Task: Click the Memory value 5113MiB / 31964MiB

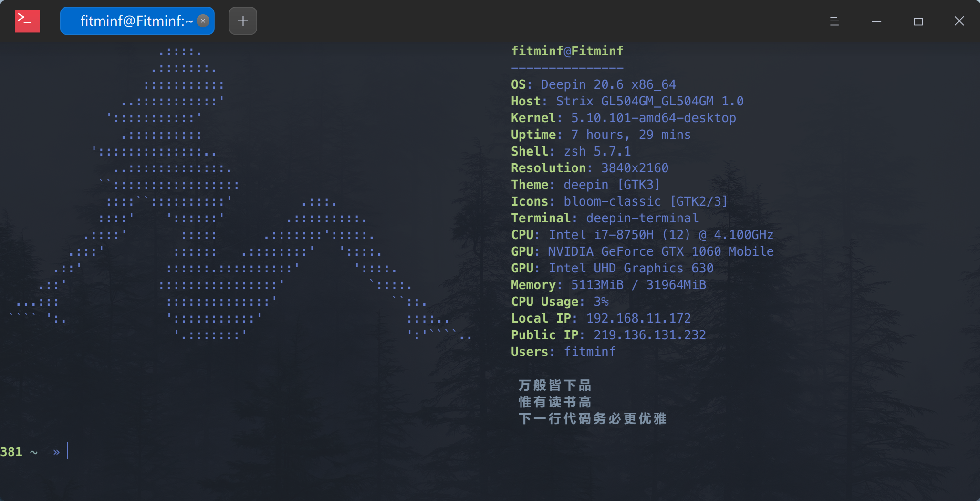Action: tap(638, 285)
